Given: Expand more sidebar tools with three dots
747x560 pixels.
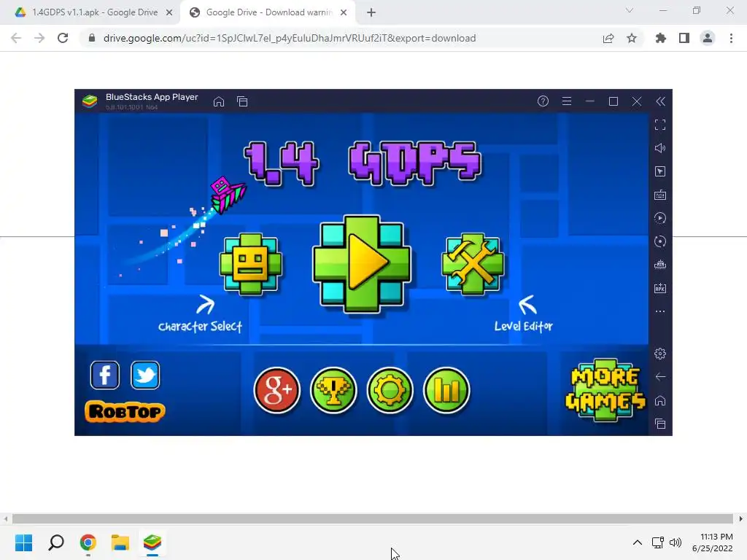Looking at the screenshot, I should [x=660, y=311].
